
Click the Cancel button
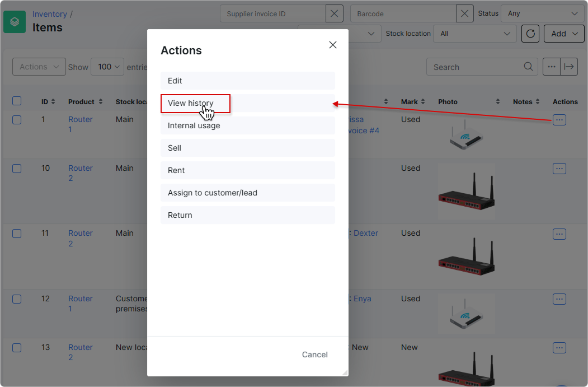coord(314,355)
